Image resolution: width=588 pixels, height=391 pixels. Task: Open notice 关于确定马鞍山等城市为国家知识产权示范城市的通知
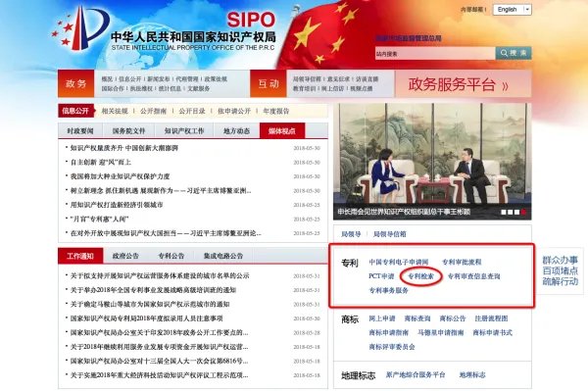[150, 304]
